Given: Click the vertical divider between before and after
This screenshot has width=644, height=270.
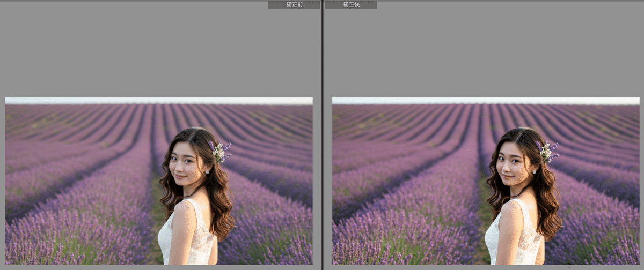Looking at the screenshot, I should [322, 134].
